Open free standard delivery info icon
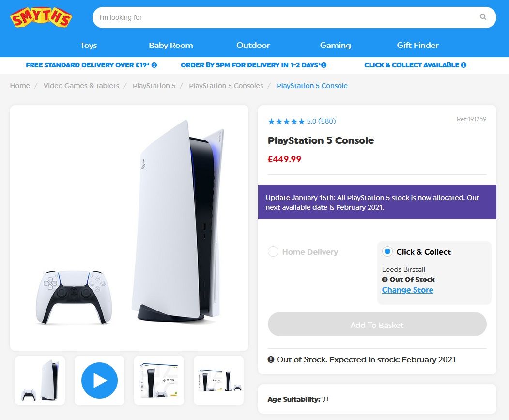This screenshot has height=420, width=509. click(x=154, y=65)
